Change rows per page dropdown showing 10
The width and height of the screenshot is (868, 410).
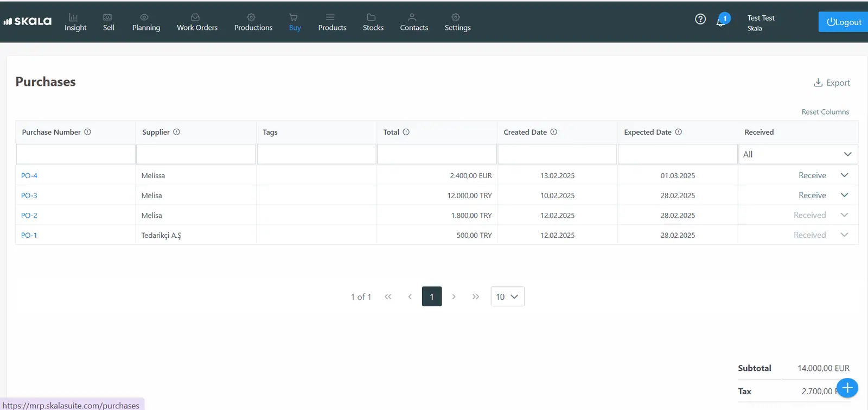pyautogui.click(x=507, y=297)
